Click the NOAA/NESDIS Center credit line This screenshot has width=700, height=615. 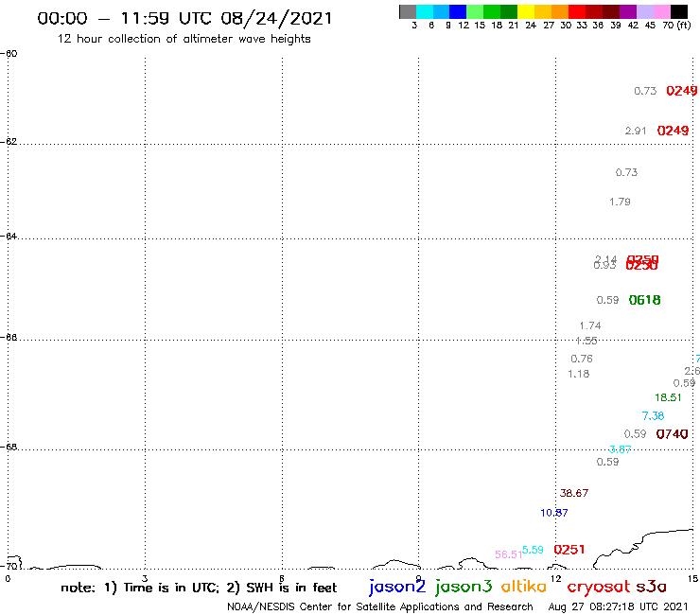(380, 607)
